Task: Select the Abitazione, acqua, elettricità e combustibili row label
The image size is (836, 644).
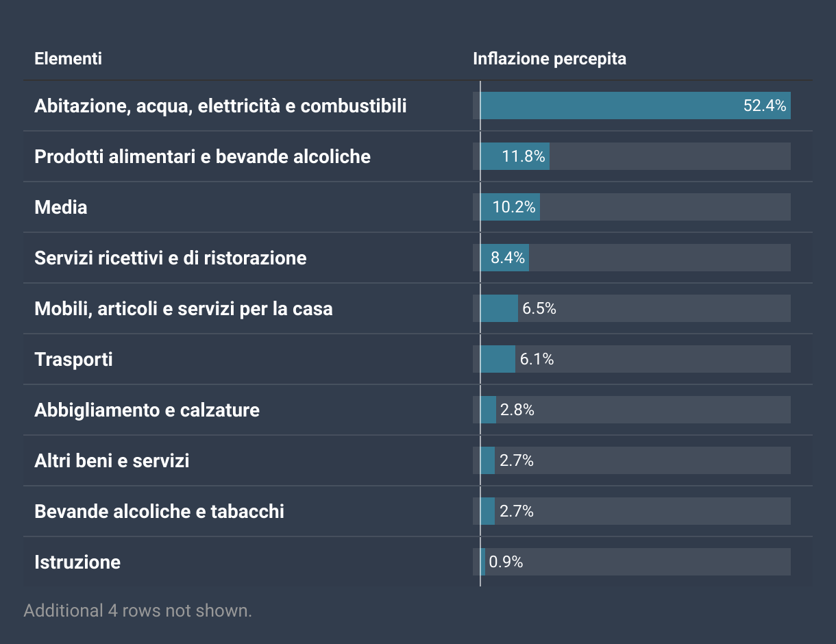Action: click(x=220, y=106)
